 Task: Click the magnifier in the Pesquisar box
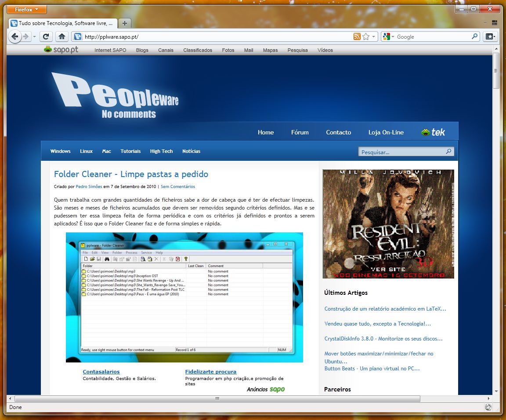(x=448, y=152)
